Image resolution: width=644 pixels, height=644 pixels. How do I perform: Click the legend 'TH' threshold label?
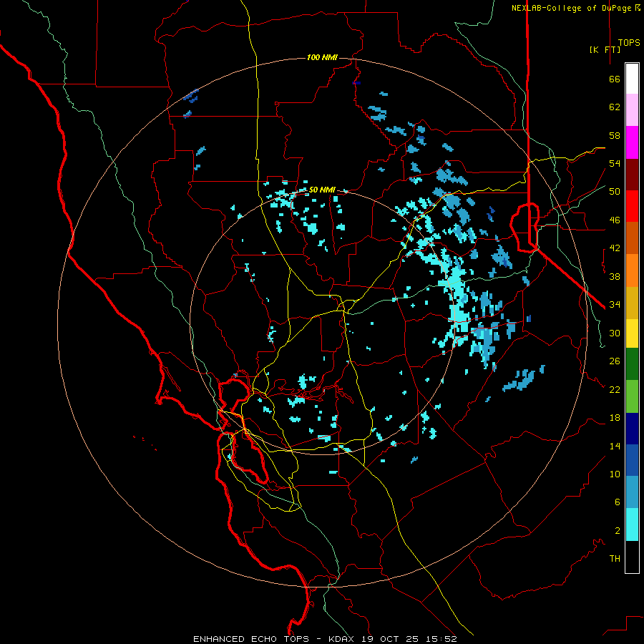pyautogui.click(x=615, y=559)
